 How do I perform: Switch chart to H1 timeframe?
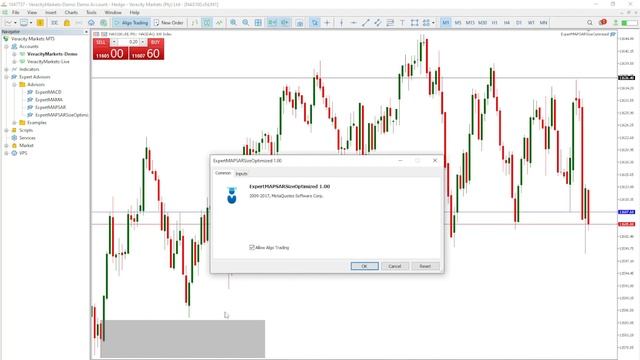(x=495, y=23)
